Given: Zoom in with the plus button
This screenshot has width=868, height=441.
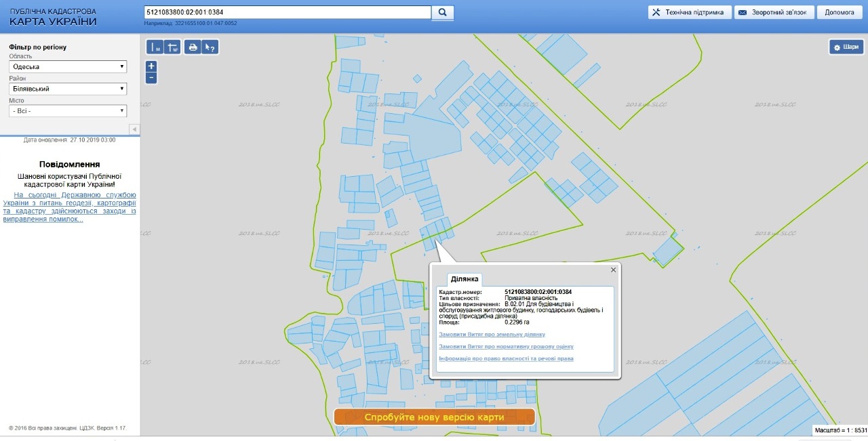Looking at the screenshot, I should 151,66.
